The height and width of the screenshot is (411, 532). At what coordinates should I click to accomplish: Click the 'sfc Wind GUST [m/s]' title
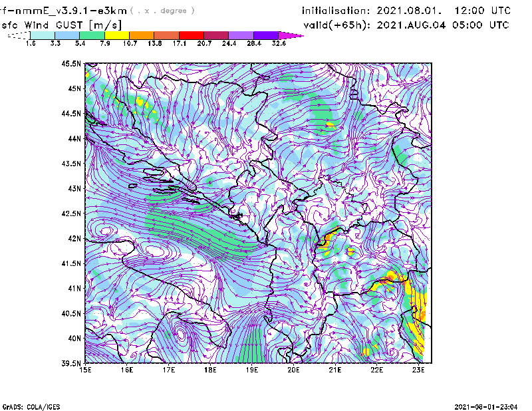coord(61,25)
